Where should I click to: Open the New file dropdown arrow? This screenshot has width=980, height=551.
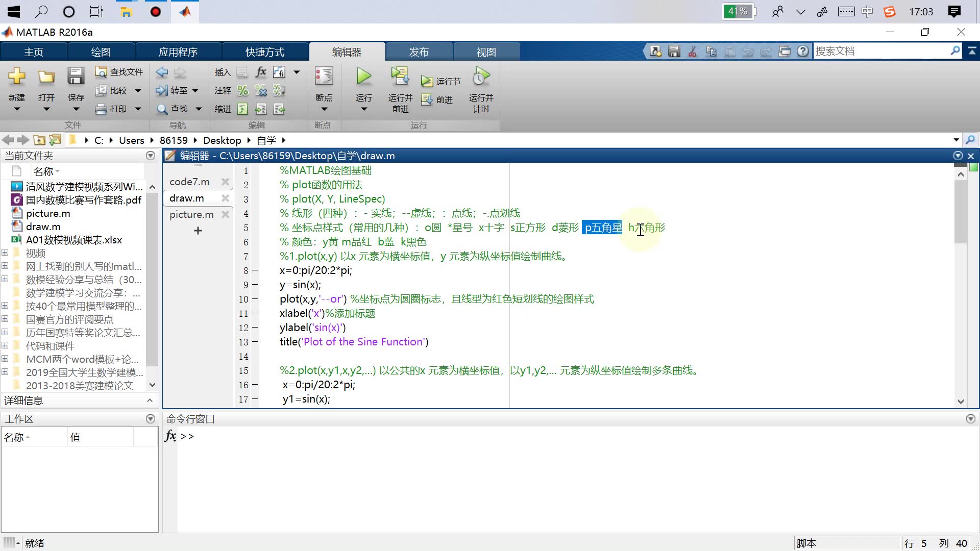tap(16, 109)
